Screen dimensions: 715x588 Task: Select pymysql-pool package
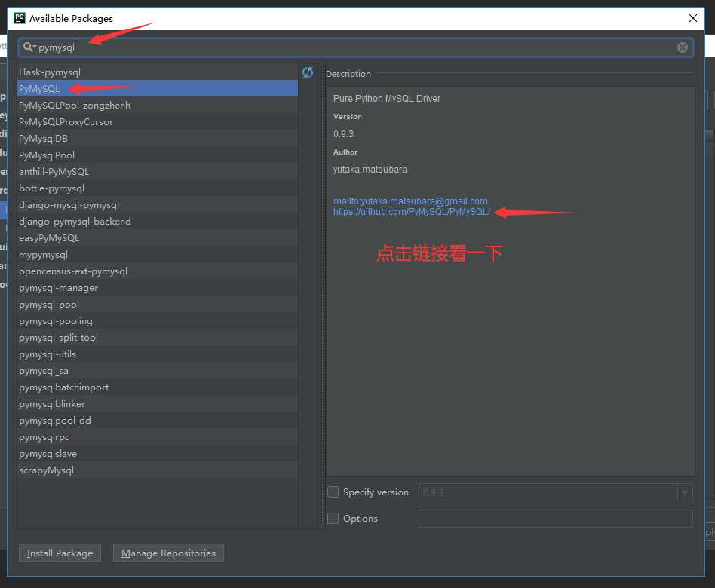point(158,304)
